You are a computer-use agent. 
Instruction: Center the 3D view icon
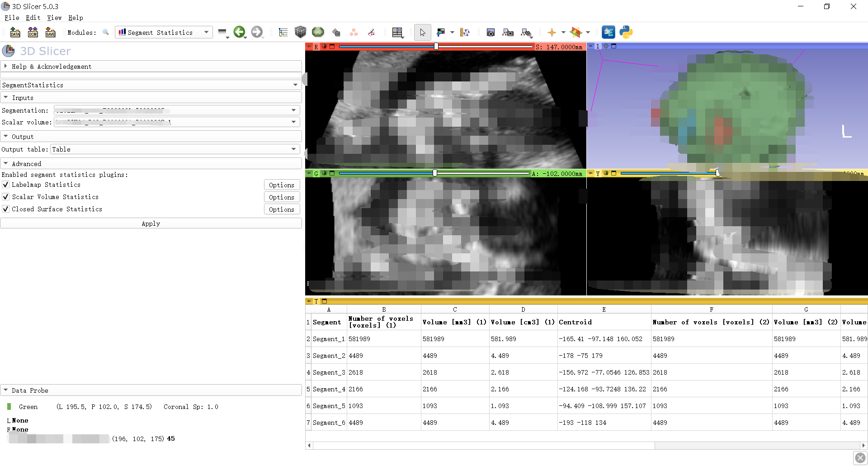[606, 46]
